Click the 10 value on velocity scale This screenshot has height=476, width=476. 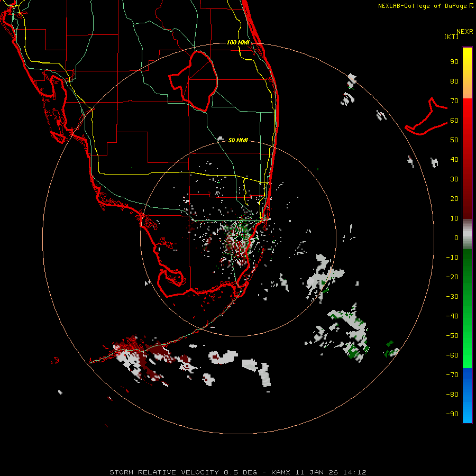pyautogui.click(x=454, y=218)
